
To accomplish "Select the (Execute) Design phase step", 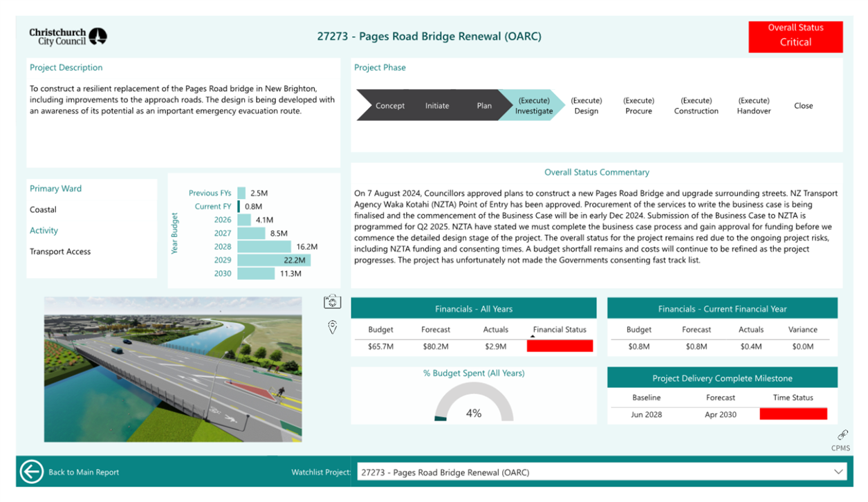I will click(587, 106).
